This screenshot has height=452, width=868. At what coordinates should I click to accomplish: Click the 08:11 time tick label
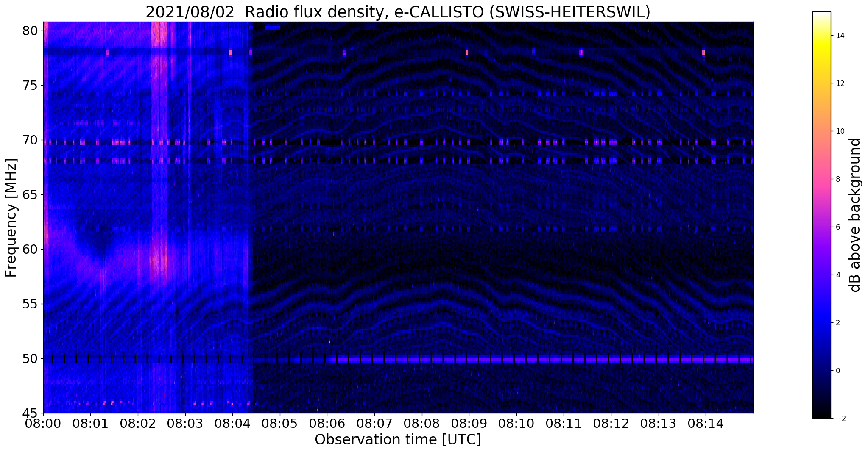coord(564,423)
